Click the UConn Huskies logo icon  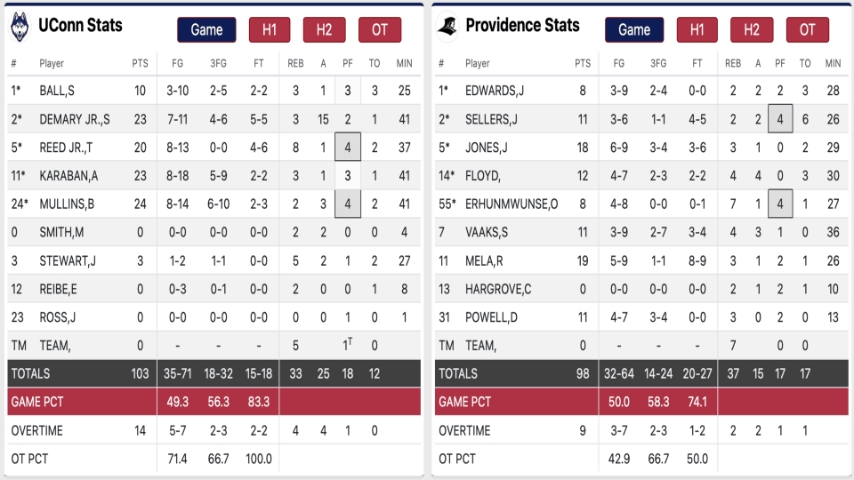(18, 28)
